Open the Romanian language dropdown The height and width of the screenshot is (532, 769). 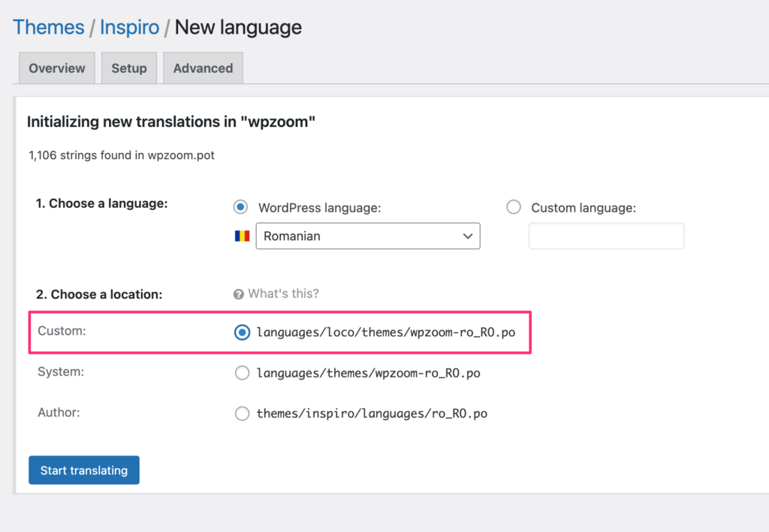[x=368, y=236]
